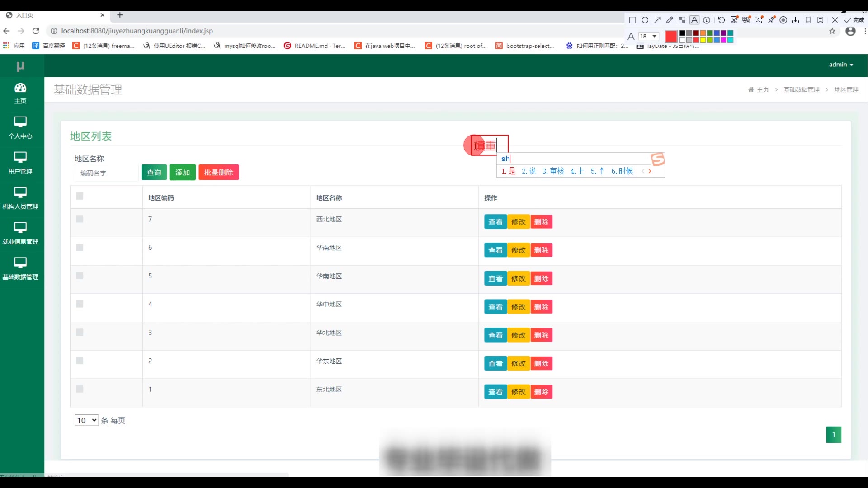
Task: Open 就业信息管理 in the sidebar
Action: (x=20, y=233)
